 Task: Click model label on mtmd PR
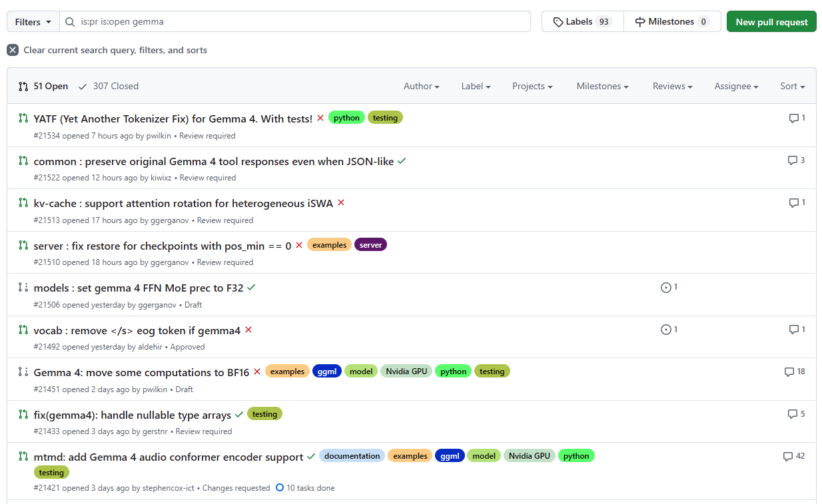click(484, 456)
